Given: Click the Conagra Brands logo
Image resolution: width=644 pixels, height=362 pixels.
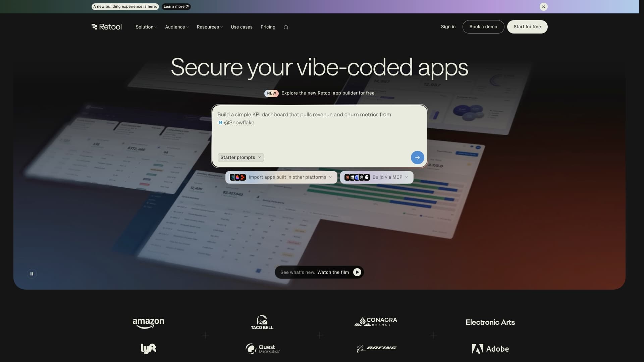Looking at the screenshot, I should pyautogui.click(x=376, y=322).
